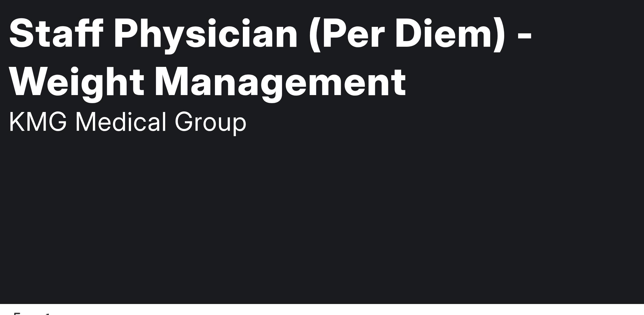The width and height of the screenshot is (644, 315).
Task: Click the '(Per' text in the heading
Action: (346, 35)
